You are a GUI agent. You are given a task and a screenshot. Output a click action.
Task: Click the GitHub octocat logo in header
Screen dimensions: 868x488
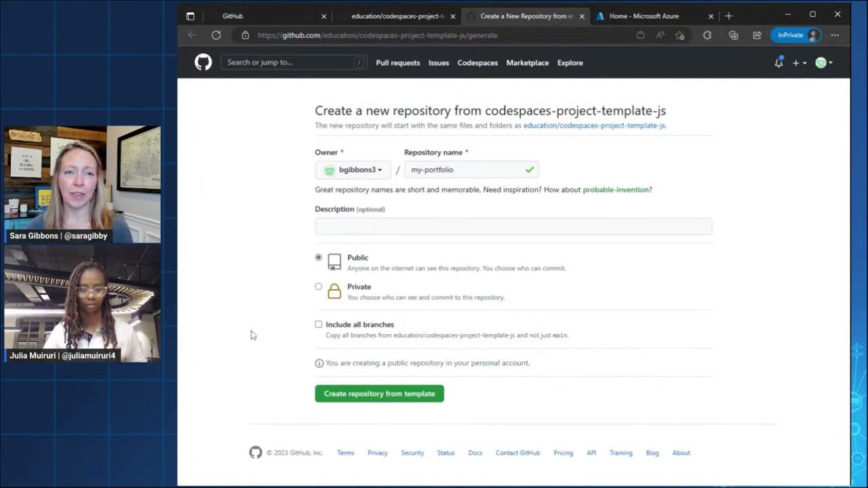click(x=203, y=62)
